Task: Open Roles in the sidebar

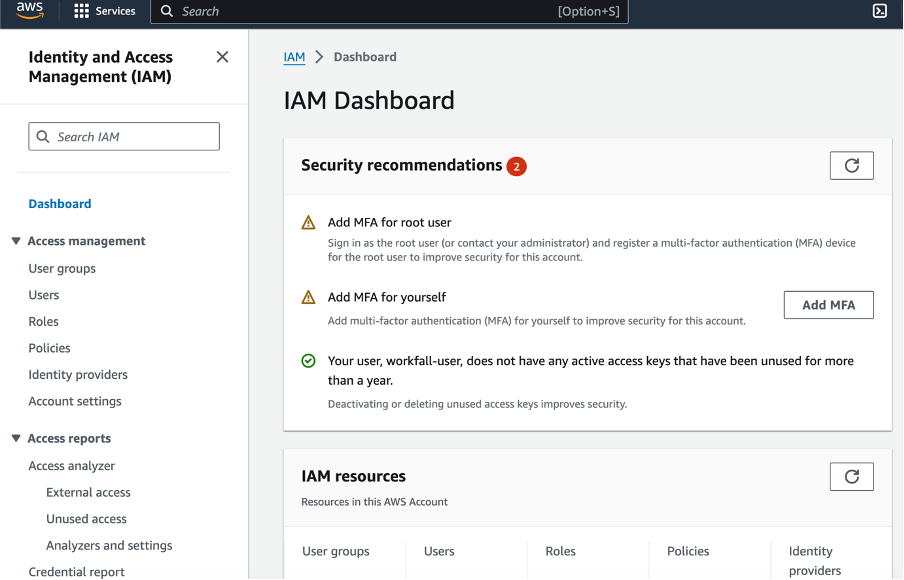Action: (x=44, y=322)
